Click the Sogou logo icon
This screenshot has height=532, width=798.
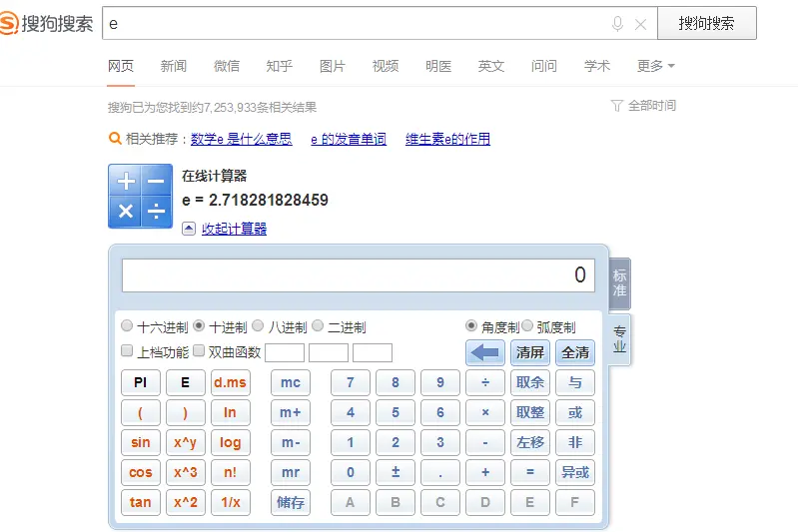pos(9,23)
